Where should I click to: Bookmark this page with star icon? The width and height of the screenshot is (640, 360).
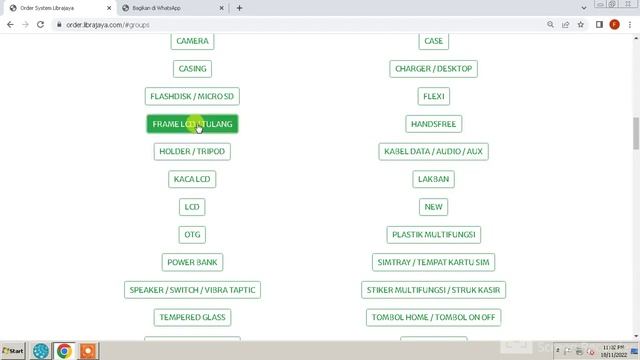pyautogui.click(x=580, y=25)
